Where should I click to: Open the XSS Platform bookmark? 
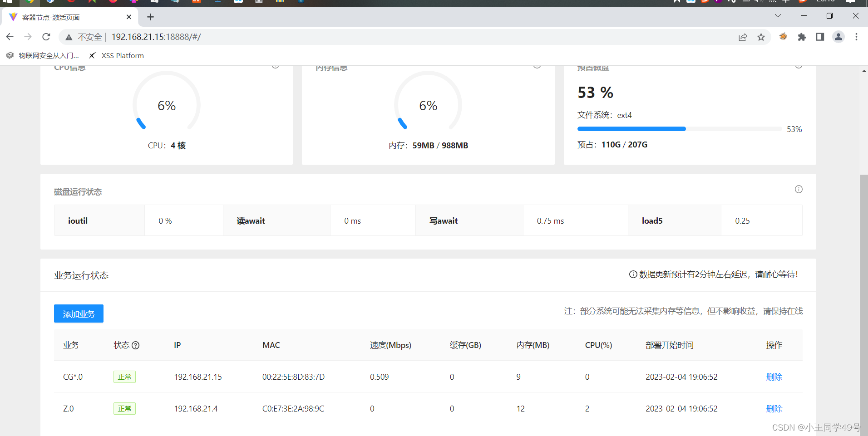[116, 55]
